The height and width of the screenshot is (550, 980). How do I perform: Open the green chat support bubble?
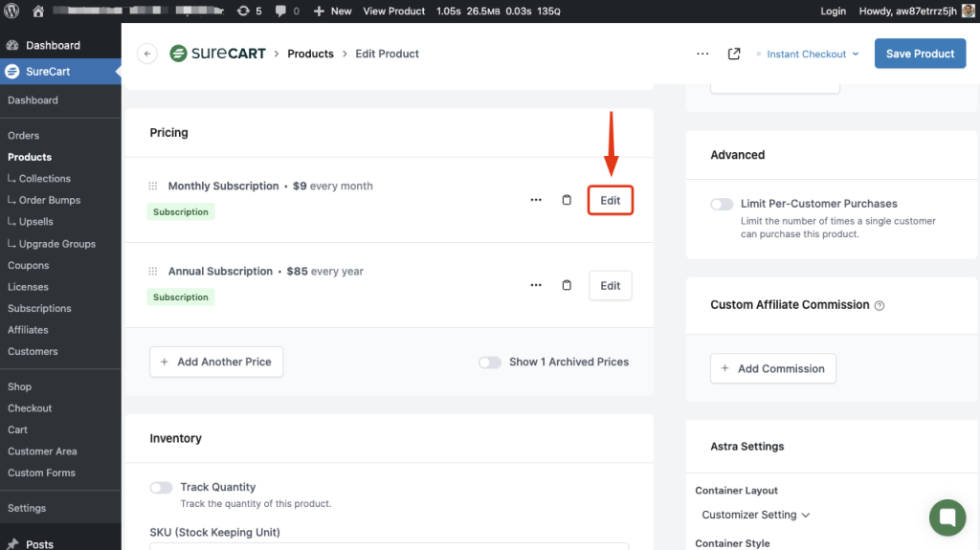pyautogui.click(x=947, y=517)
